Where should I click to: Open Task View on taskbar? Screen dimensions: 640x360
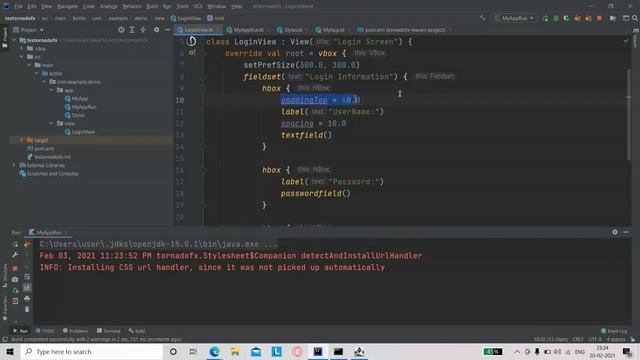193,351
